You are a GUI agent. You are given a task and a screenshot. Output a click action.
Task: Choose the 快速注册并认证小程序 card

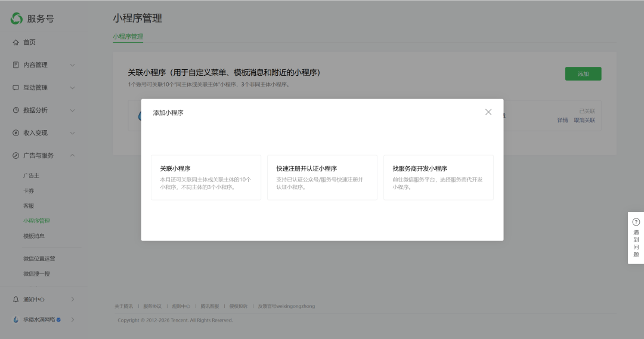323,177
